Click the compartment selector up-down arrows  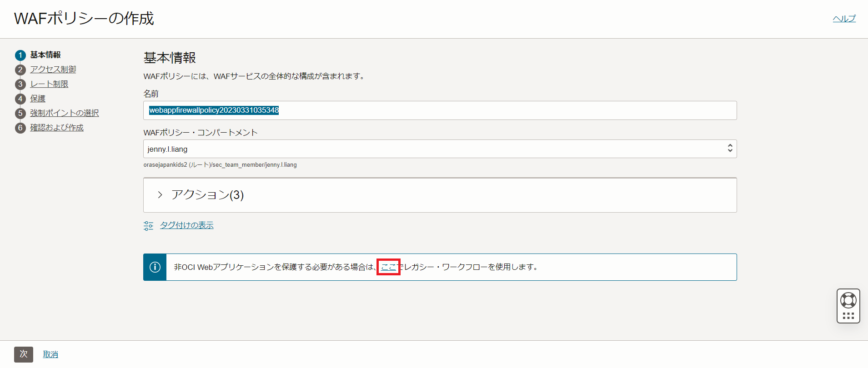[730, 149]
